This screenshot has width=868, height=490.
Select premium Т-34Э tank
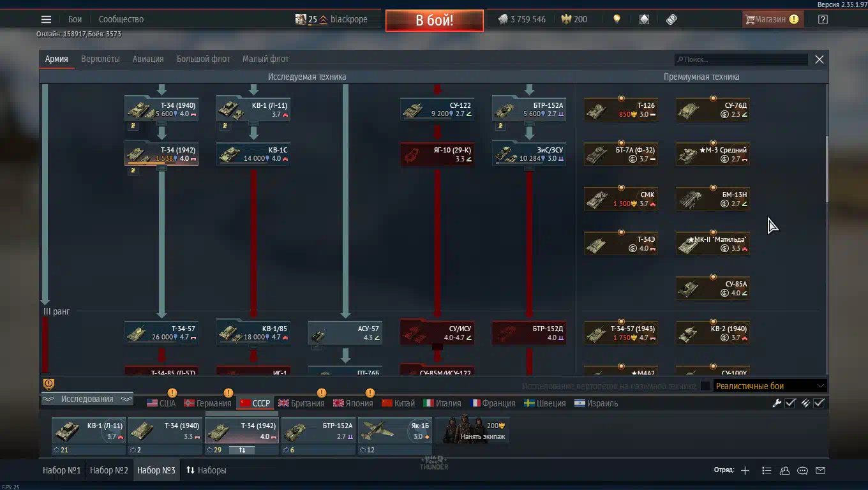point(621,243)
